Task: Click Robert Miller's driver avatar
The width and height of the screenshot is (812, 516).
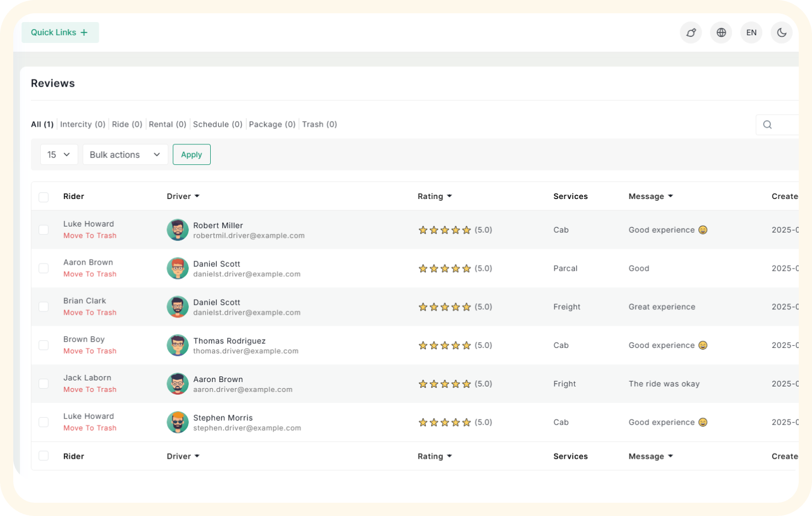Action: pos(178,230)
